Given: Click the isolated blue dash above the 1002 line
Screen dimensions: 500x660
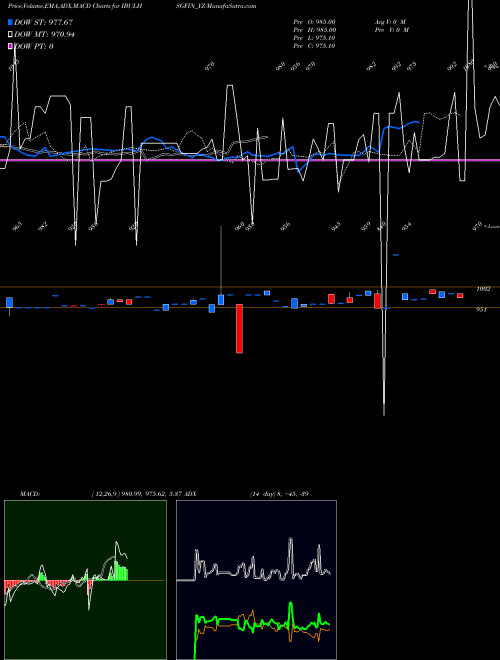Looking at the screenshot, I should point(396,255).
